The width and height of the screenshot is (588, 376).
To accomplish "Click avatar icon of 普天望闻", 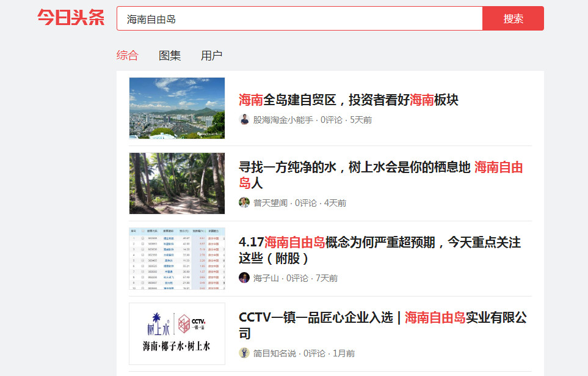I will point(244,203).
